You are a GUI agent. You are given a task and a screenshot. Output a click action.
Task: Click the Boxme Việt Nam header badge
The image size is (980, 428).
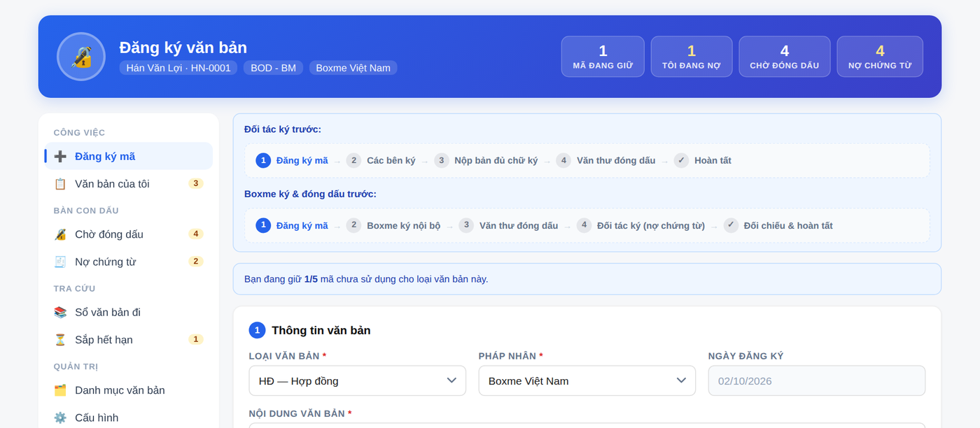point(353,68)
